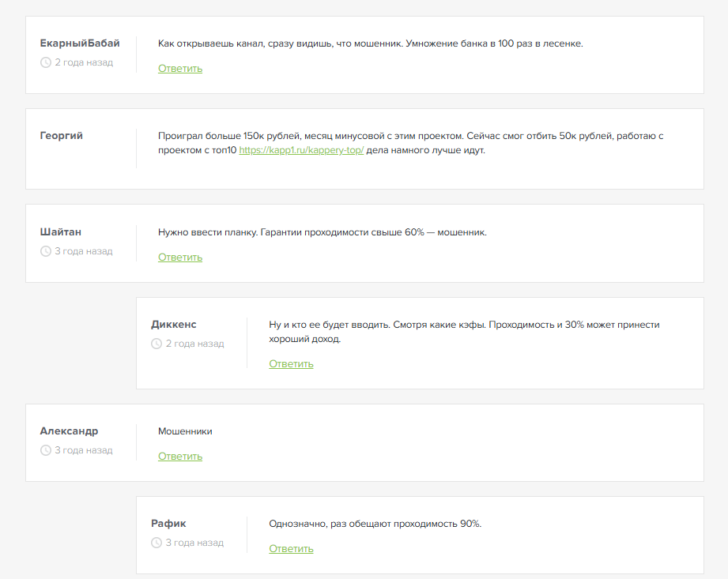Reply to ЕкарныйБабай's comment via Ответить

pyautogui.click(x=180, y=69)
